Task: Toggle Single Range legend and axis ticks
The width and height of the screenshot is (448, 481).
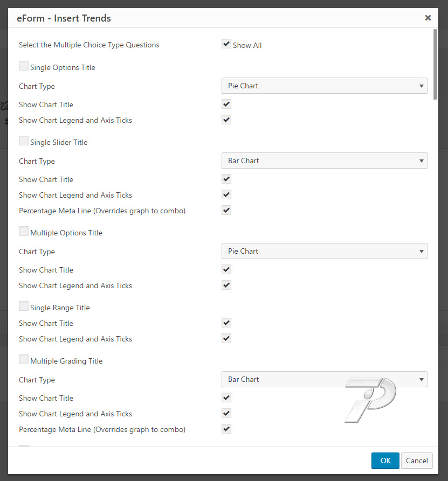Action: tap(226, 339)
